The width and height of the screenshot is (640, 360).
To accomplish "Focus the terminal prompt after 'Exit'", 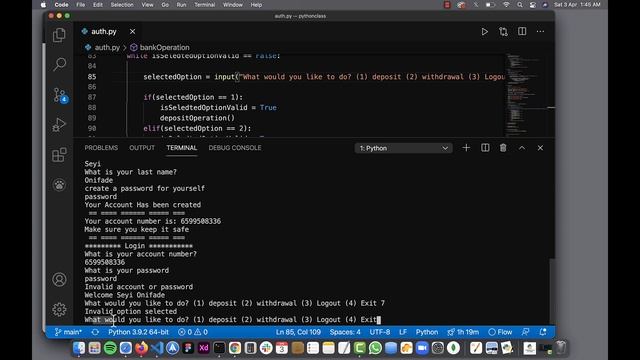I will click(379, 320).
